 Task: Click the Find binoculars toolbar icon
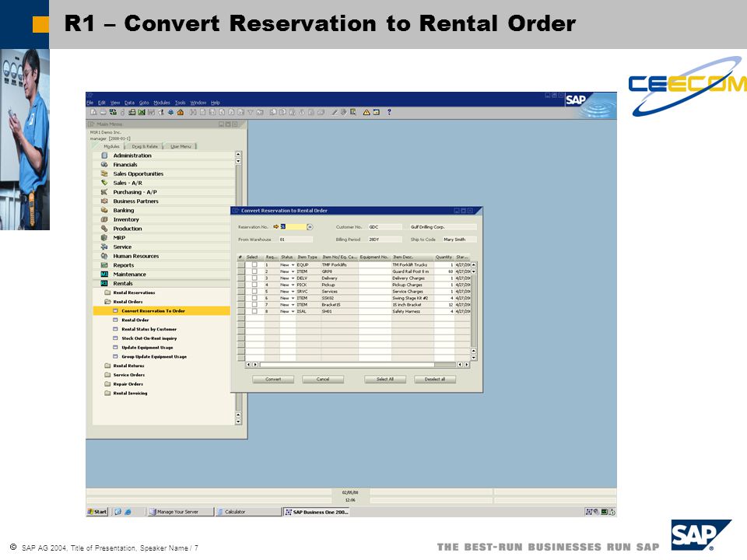tap(193, 112)
